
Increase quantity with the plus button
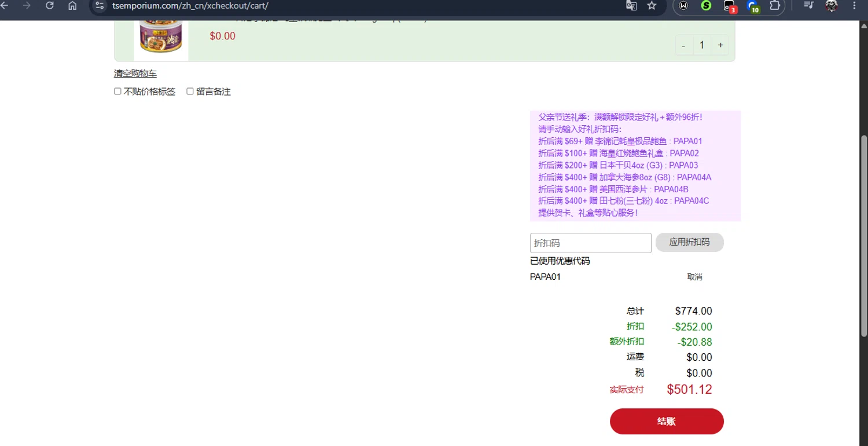[720, 45]
